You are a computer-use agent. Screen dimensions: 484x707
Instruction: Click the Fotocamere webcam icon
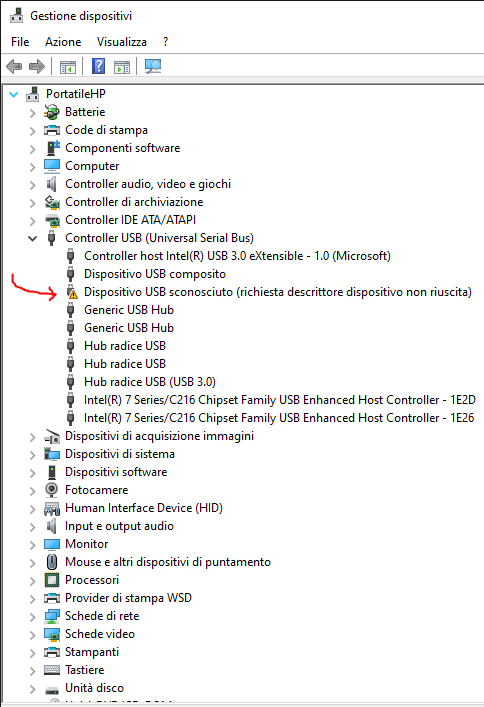point(52,490)
